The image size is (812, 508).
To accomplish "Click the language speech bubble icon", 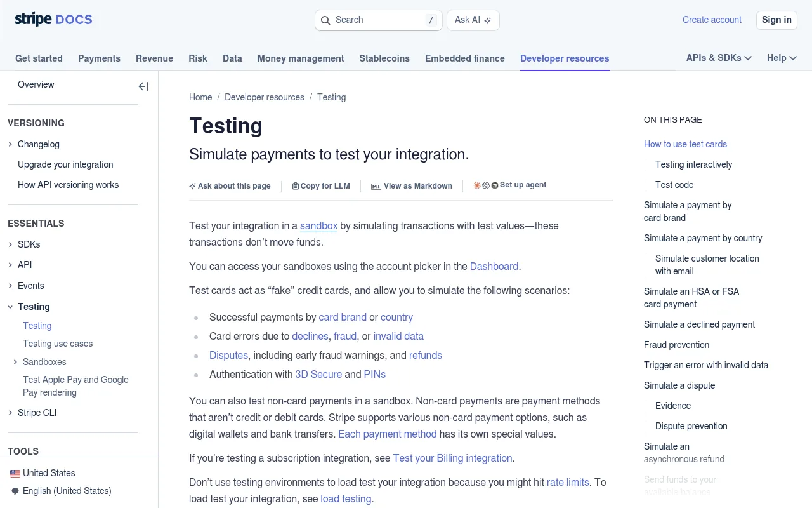I will (15, 491).
